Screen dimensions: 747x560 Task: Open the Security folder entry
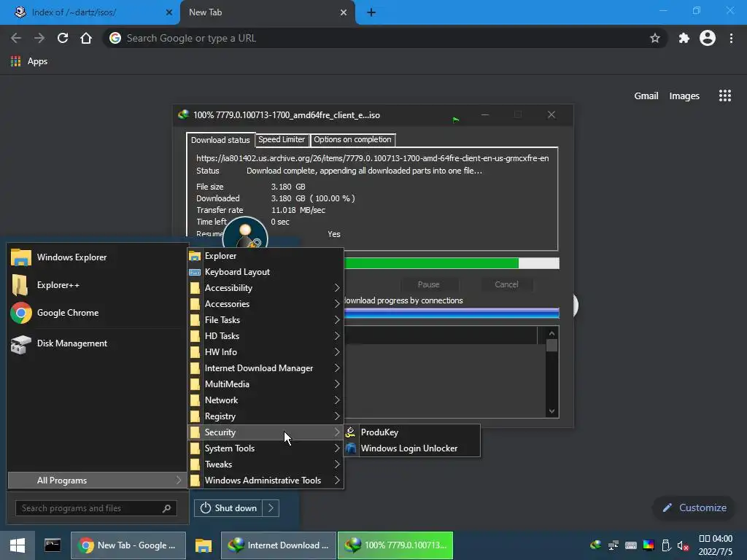[266, 432]
